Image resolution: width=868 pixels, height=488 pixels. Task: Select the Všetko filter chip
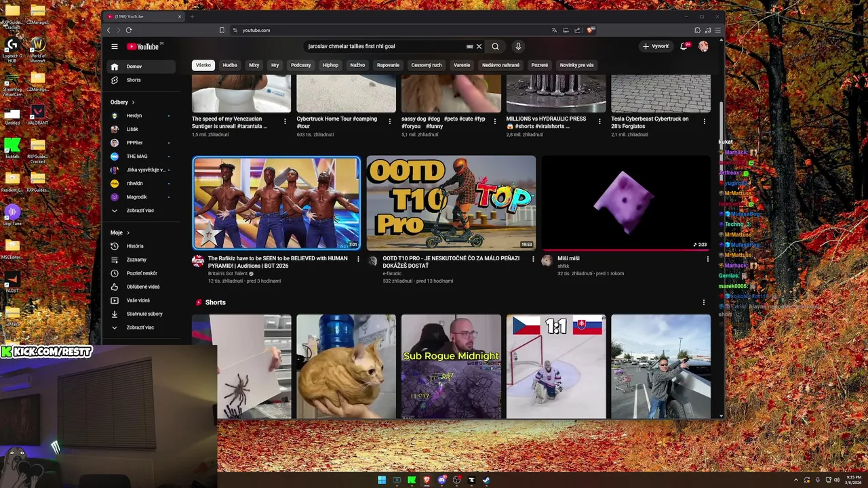[203, 65]
